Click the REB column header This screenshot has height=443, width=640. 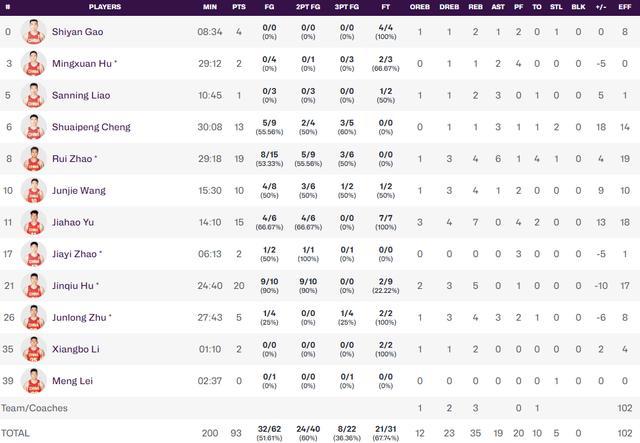coord(476,7)
